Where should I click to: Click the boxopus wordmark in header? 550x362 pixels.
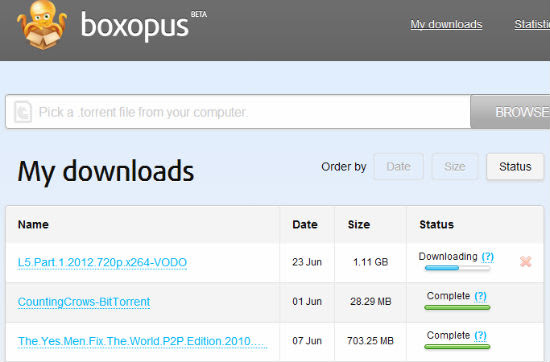click(x=135, y=26)
